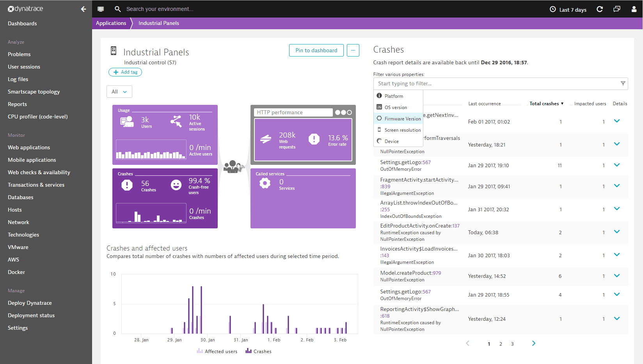Click the Crashes exclamation icon

pyautogui.click(x=127, y=185)
